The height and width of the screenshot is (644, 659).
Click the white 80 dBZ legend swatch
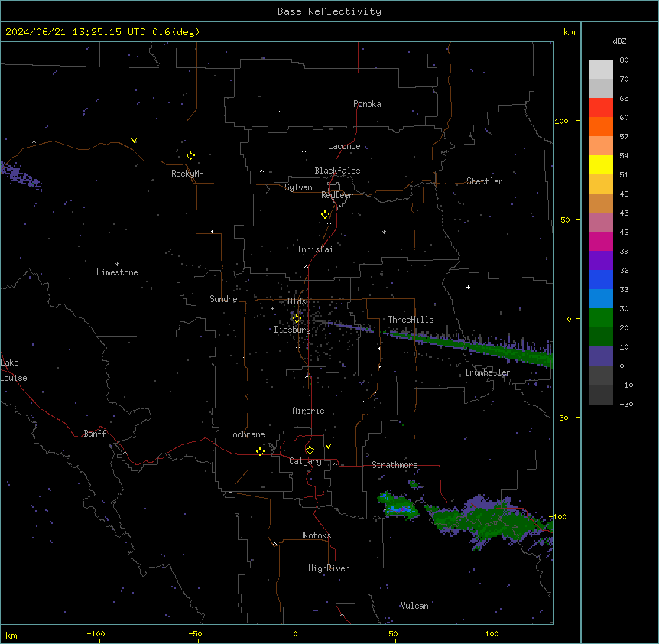(601, 69)
